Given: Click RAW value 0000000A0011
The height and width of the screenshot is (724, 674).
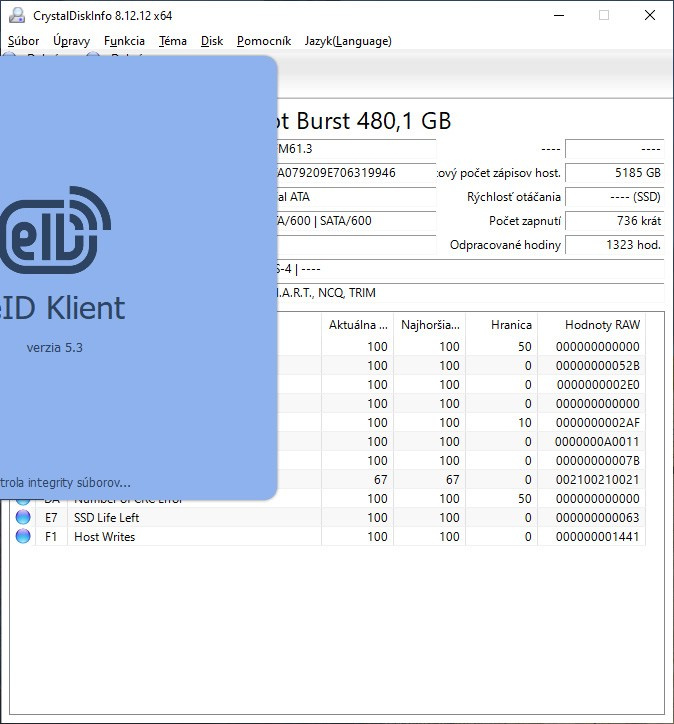Looking at the screenshot, I should click(598, 441).
